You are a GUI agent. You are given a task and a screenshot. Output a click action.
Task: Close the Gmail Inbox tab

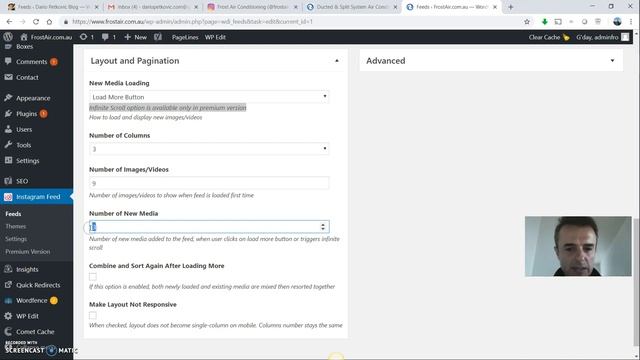196,7
